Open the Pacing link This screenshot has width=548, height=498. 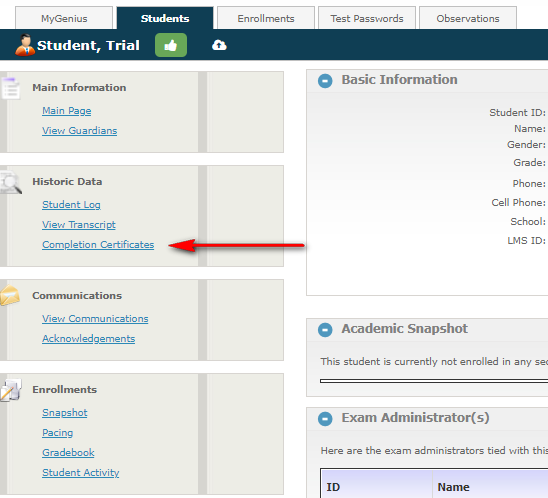[58, 433]
